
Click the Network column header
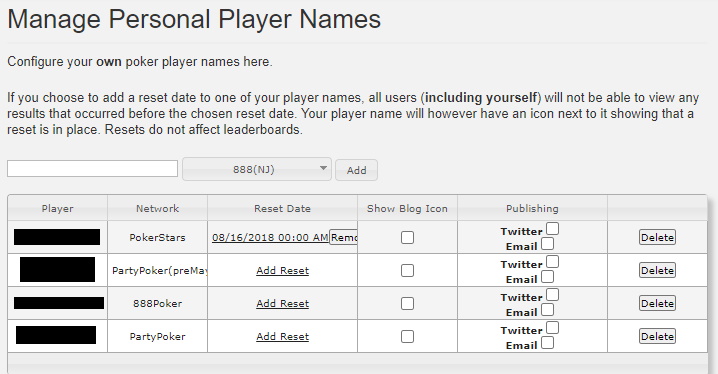pos(158,208)
